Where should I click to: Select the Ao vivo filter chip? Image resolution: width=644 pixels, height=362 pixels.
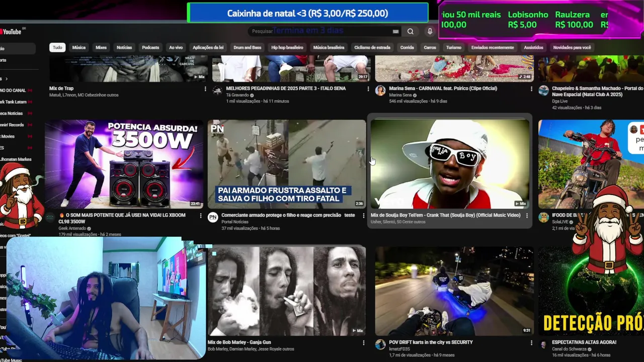coord(176,47)
